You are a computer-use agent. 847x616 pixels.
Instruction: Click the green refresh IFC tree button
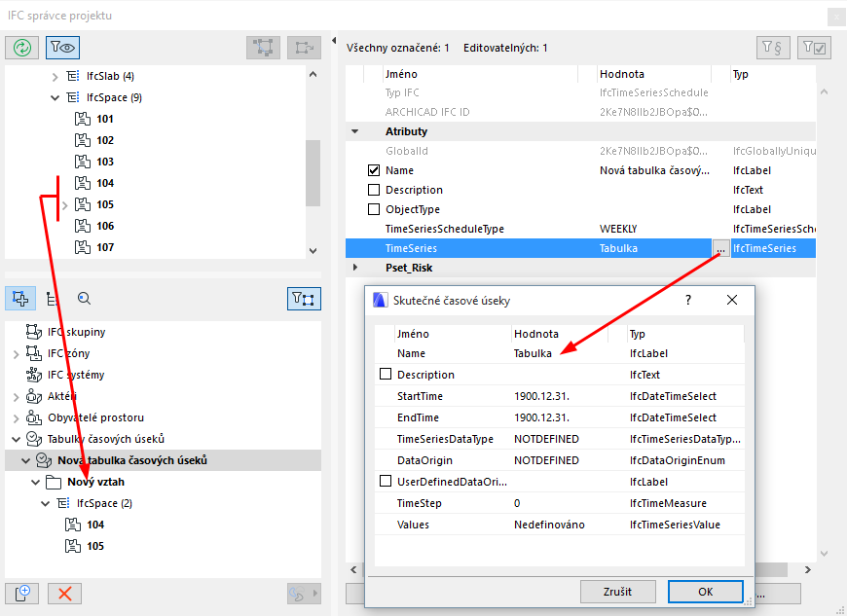coord(22,48)
